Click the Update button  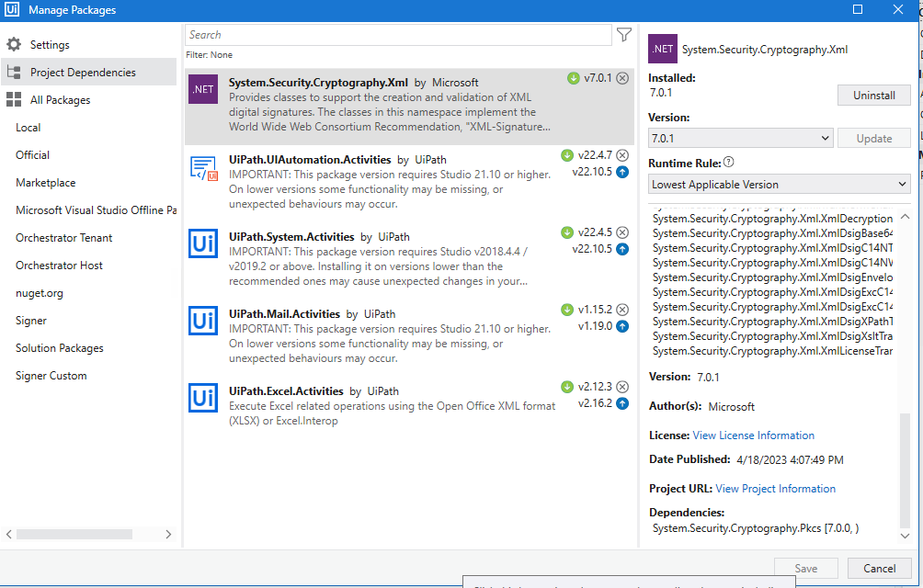(x=874, y=138)
